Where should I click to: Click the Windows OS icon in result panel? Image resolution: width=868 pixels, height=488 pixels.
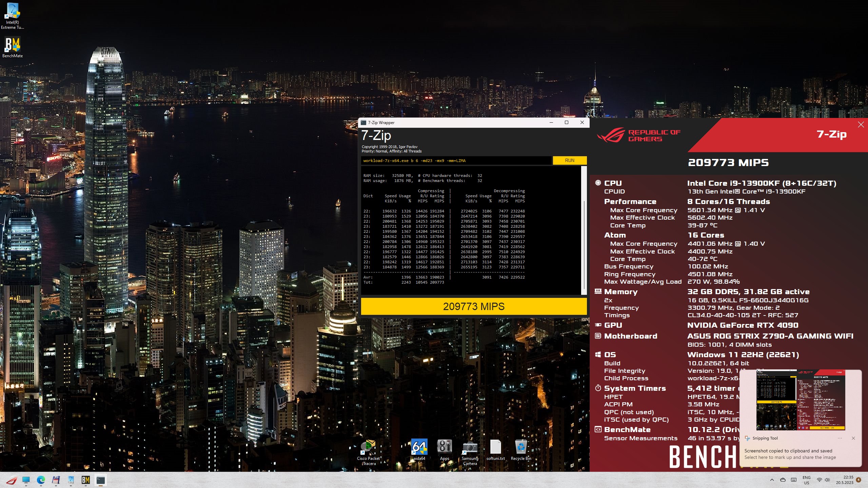pyautogui.click(x=598, y=354)
